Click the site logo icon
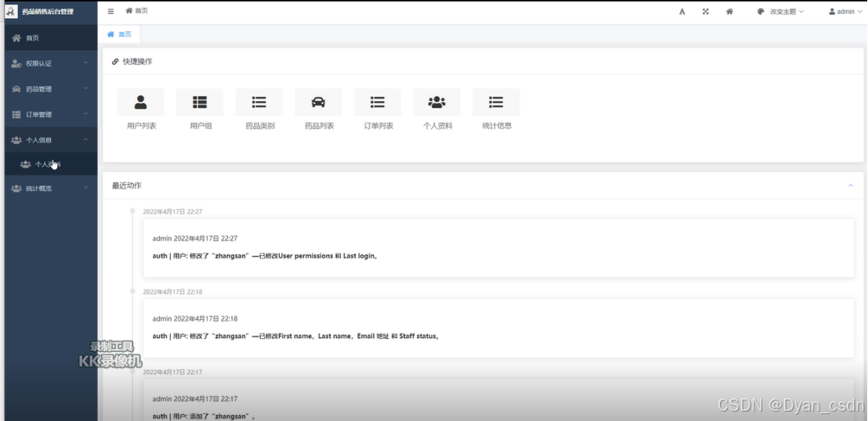Screen dimensions: 868x421 pos(11,11)
